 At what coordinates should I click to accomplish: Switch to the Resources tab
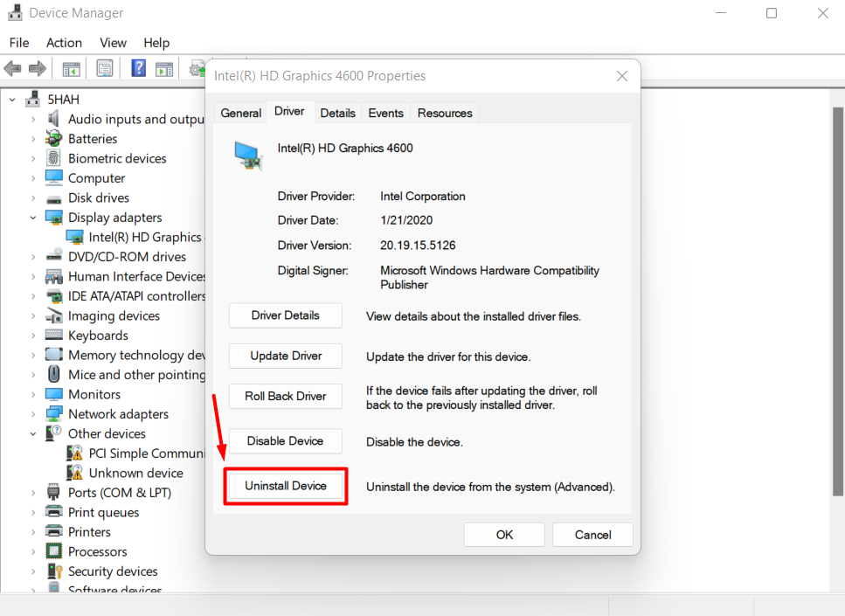tap(445, 114)
